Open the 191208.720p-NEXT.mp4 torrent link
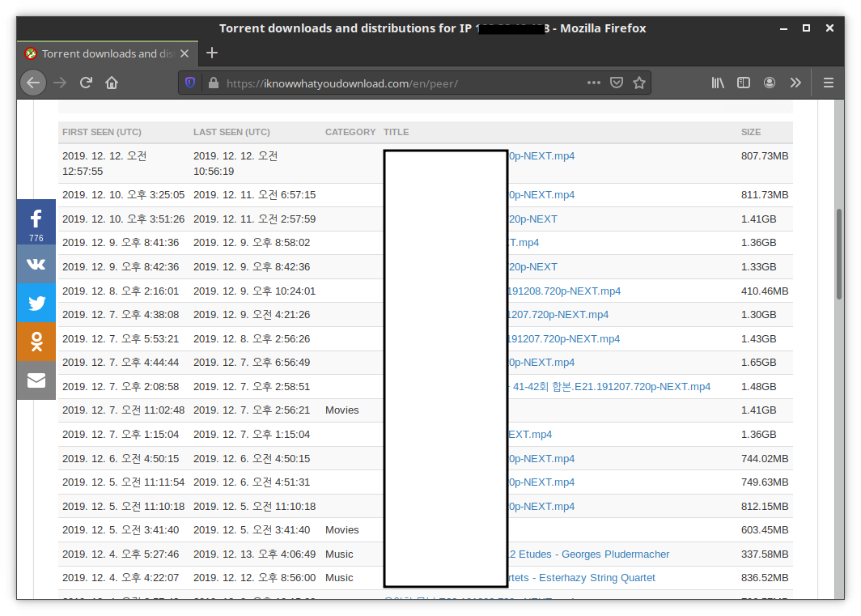Image resolution: width=861 pixels, height=616 pixels. [564, 291]
